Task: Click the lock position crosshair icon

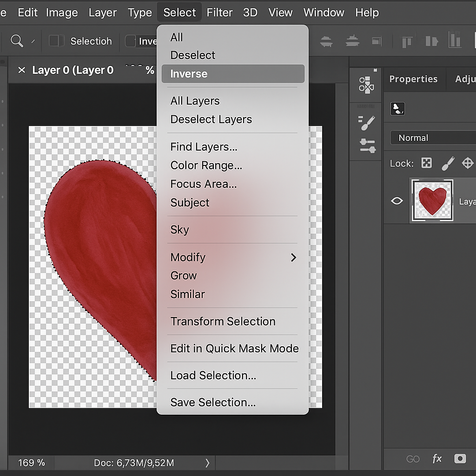Action: (467, 163)
